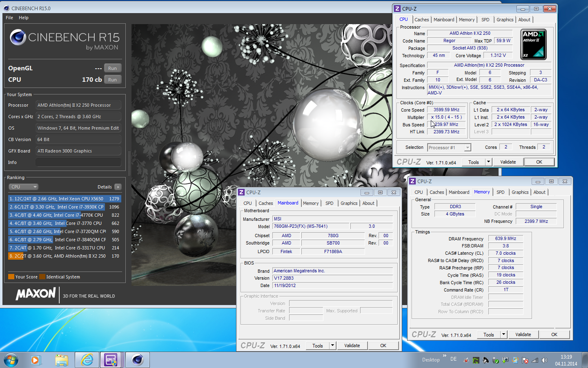Click the satellite dish tray icon
The width and height of the screenshot is (588, 368).
point(486,360)
